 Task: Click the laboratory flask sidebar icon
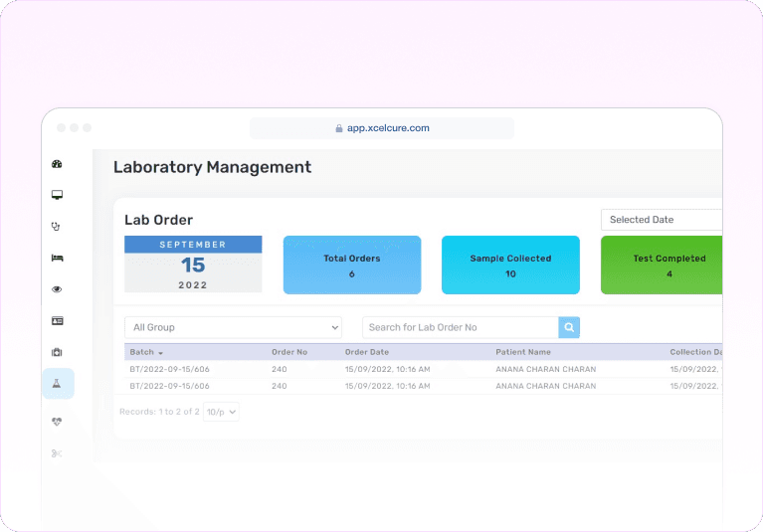57,384
